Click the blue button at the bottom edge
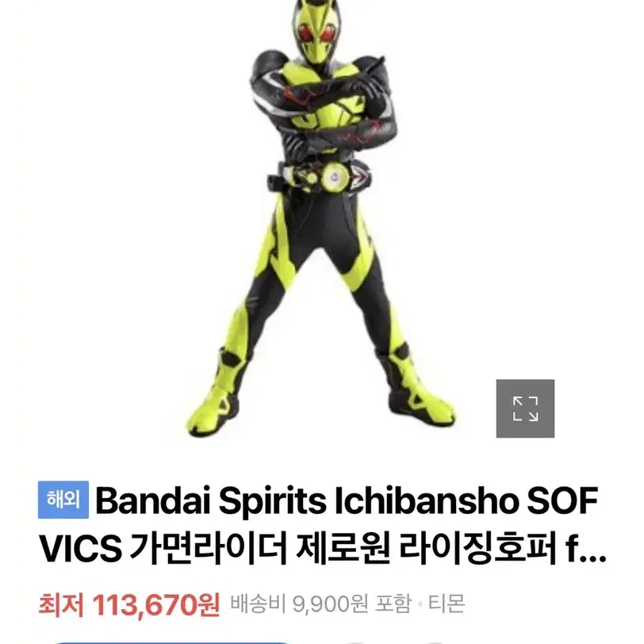644x644 pixels. [173, 642]
